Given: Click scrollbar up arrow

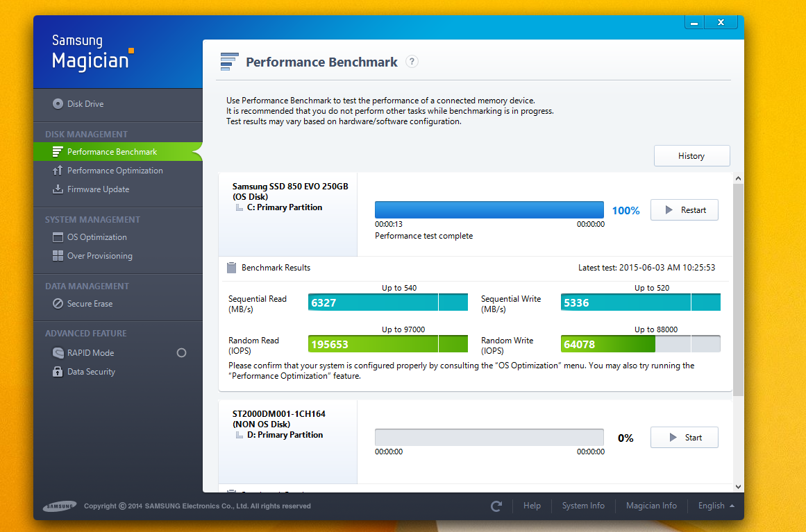Looking at the screenshot, I should point(738,178).
